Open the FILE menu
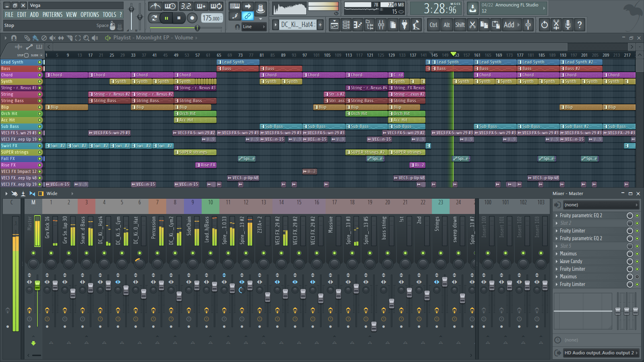This screenshot has height=362, width=644. (x=9, y=15)
